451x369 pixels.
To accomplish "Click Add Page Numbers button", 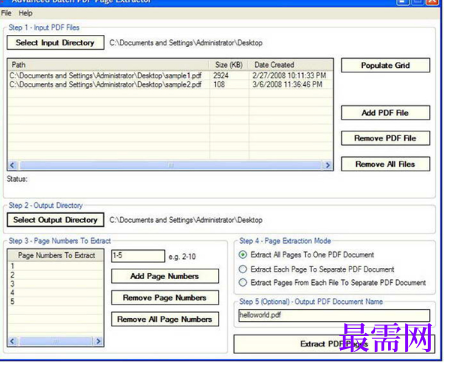I will (x=165, y=276).
